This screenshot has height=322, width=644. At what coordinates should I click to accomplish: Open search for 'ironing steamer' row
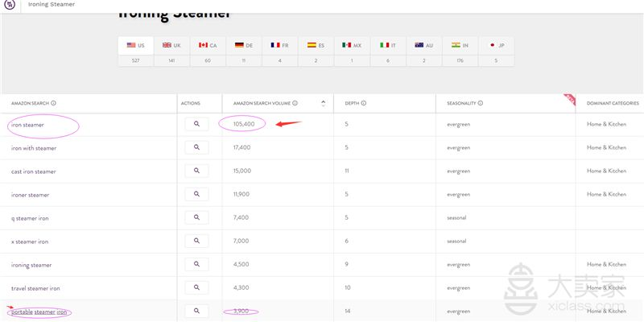tap(196, 265)
